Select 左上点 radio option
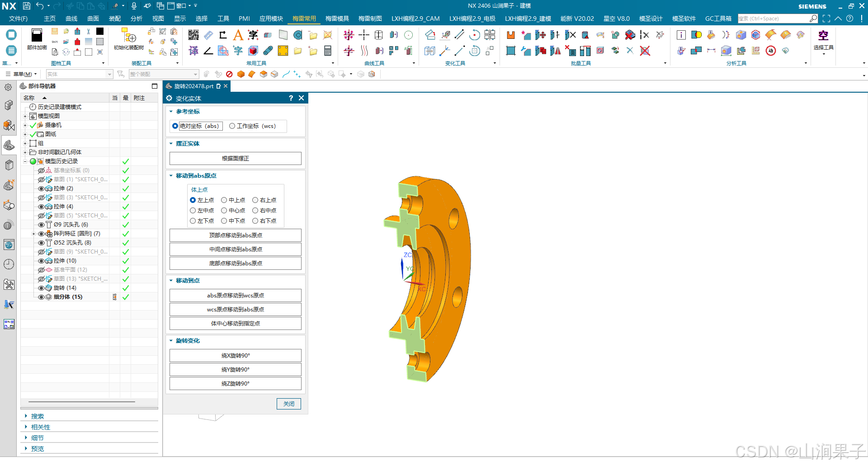Viewport: 868px width, 466px height. [193, 200]
